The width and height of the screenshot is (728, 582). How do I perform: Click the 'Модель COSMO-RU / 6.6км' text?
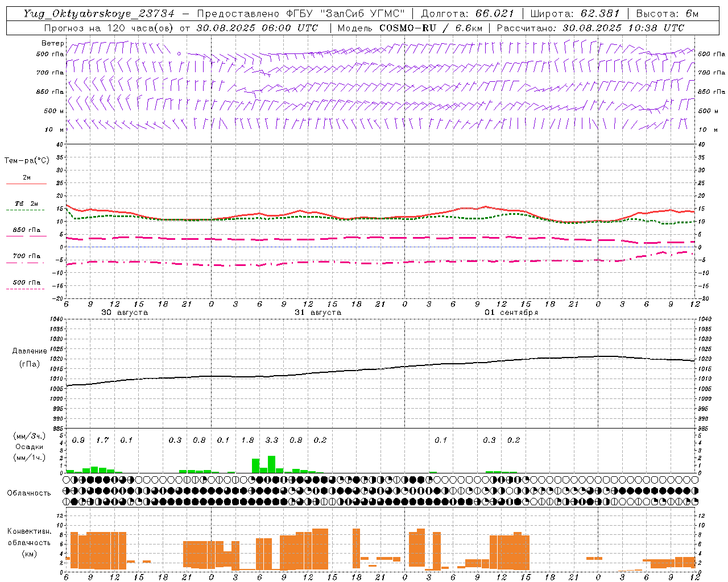[x=410, y=28]
